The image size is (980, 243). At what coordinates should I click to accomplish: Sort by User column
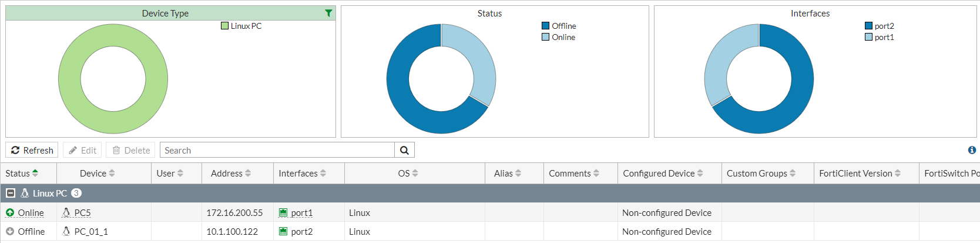[x=180, y=173]
